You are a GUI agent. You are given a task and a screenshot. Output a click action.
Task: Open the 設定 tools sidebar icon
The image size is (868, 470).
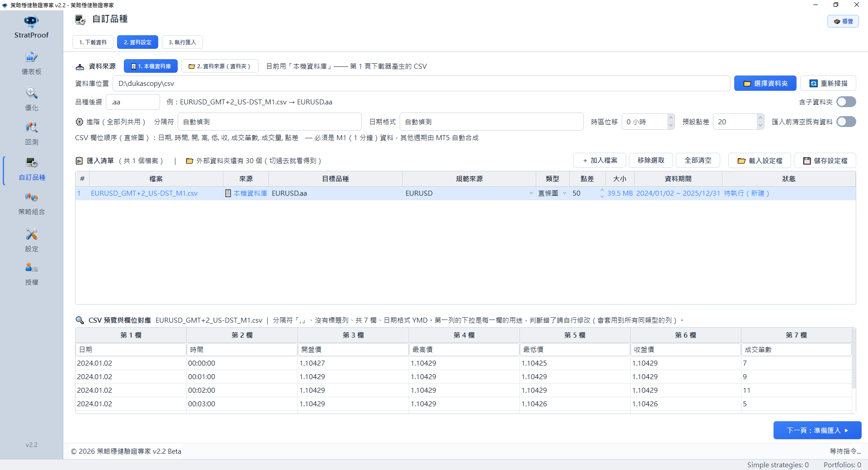click(31, 234)
